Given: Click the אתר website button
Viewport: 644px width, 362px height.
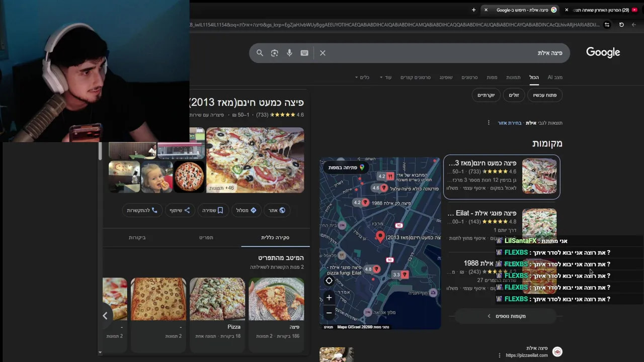Looking at the screenshot, I should tap(277, 210).
